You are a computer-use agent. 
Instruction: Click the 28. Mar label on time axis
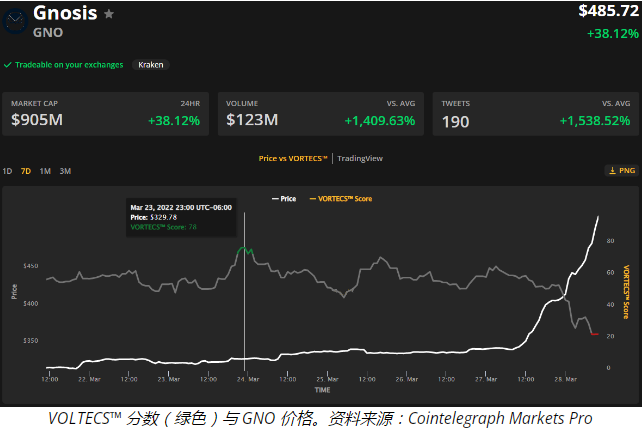pos(565,379)
